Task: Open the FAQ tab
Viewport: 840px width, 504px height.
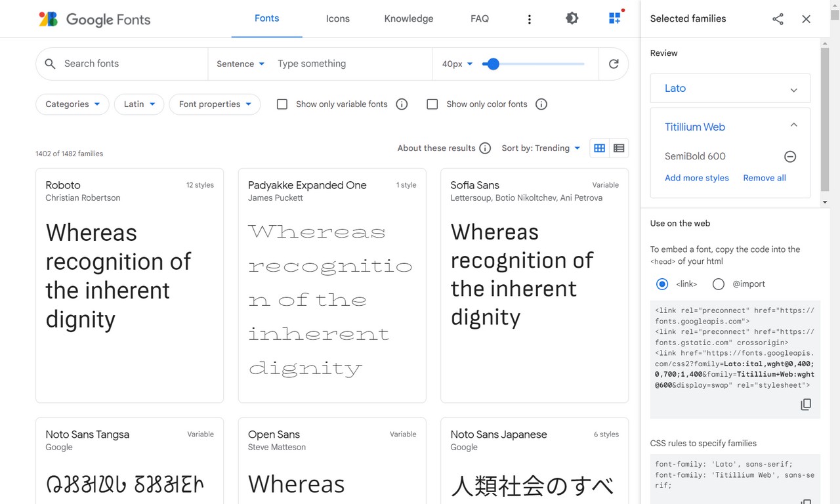Action: coord(480,18)
